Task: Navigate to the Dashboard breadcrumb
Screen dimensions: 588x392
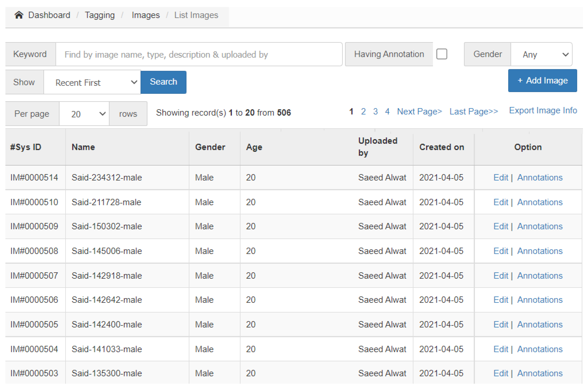Action: (49, 15)
